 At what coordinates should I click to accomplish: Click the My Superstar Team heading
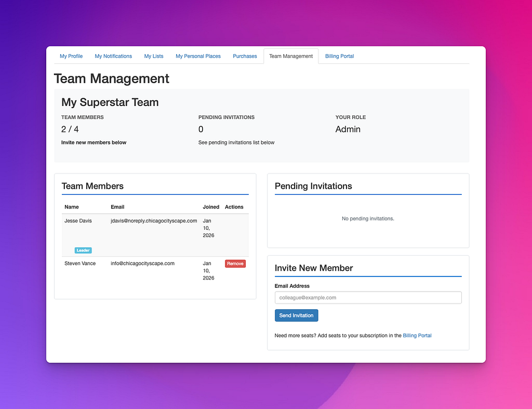tap(110, 102)
